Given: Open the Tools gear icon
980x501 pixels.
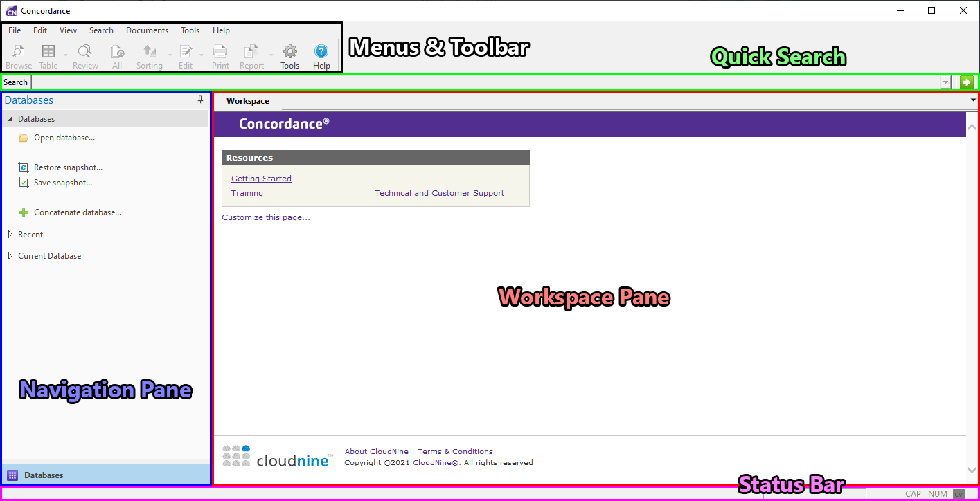Looking at the screenshot, I should pyautogui.click(x=290, y=51).
